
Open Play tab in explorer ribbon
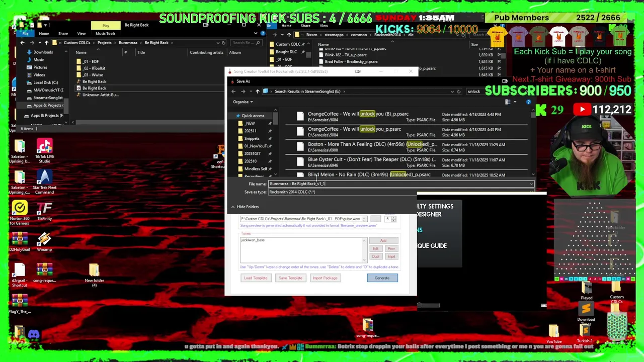(106, 26)
